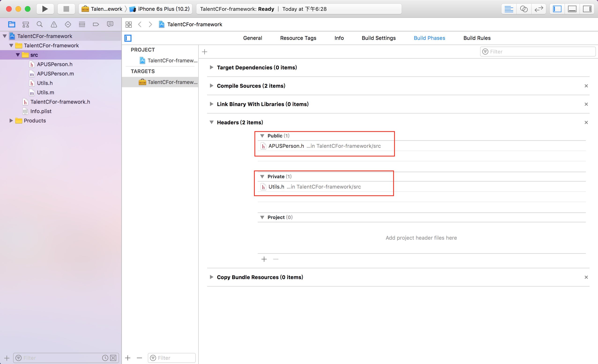Show the Symbol navigator hierarchy icon
Viewport: 598px width, 364px height.
[26, 24]
